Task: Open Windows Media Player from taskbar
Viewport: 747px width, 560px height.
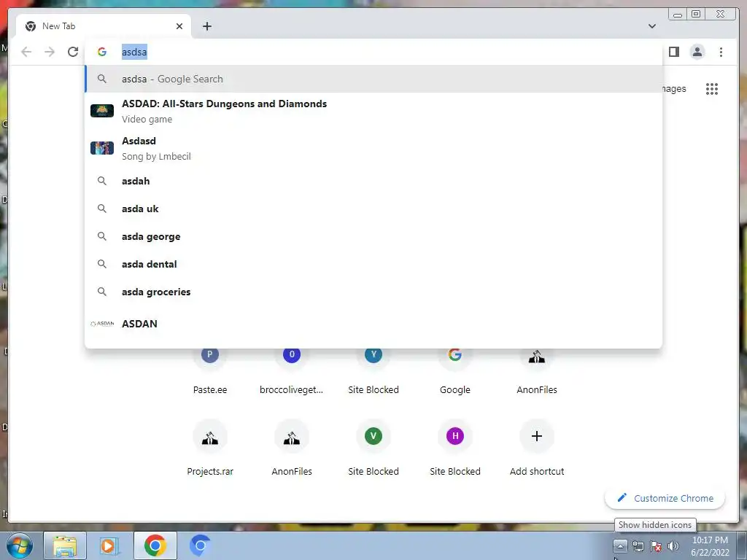Action: pos(109,545)
